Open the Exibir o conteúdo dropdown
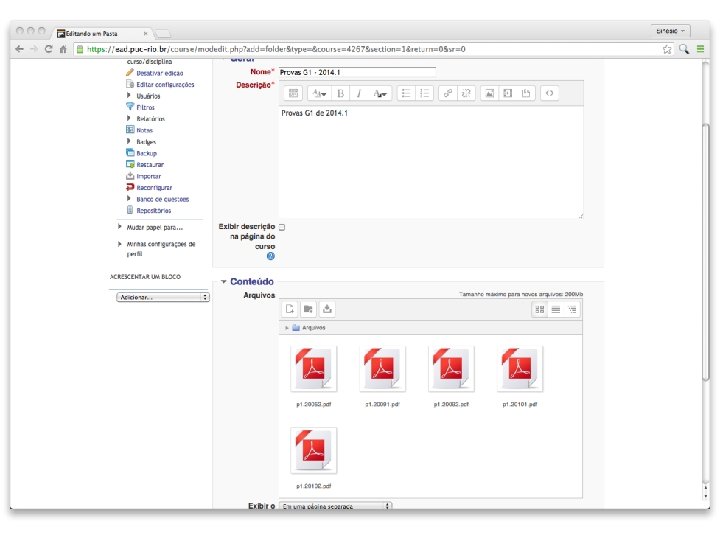The height and width of the screenshot is (540, 720). 336,506
